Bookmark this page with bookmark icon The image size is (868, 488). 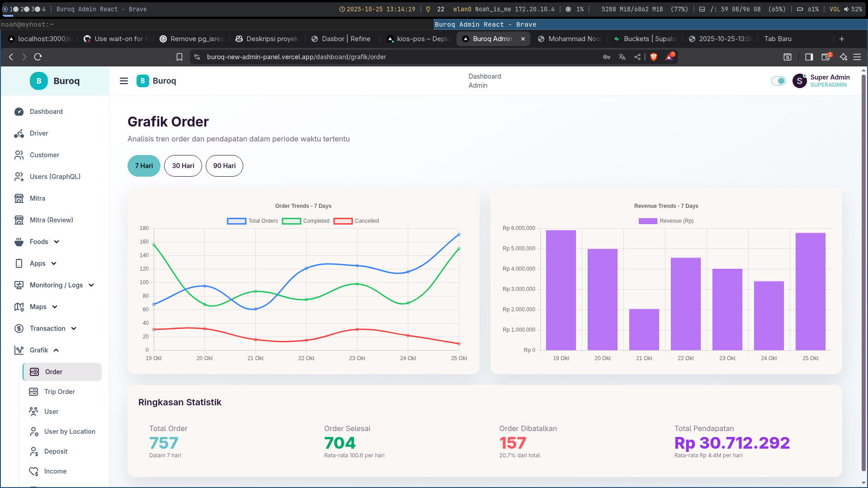(x=179, y=57)
